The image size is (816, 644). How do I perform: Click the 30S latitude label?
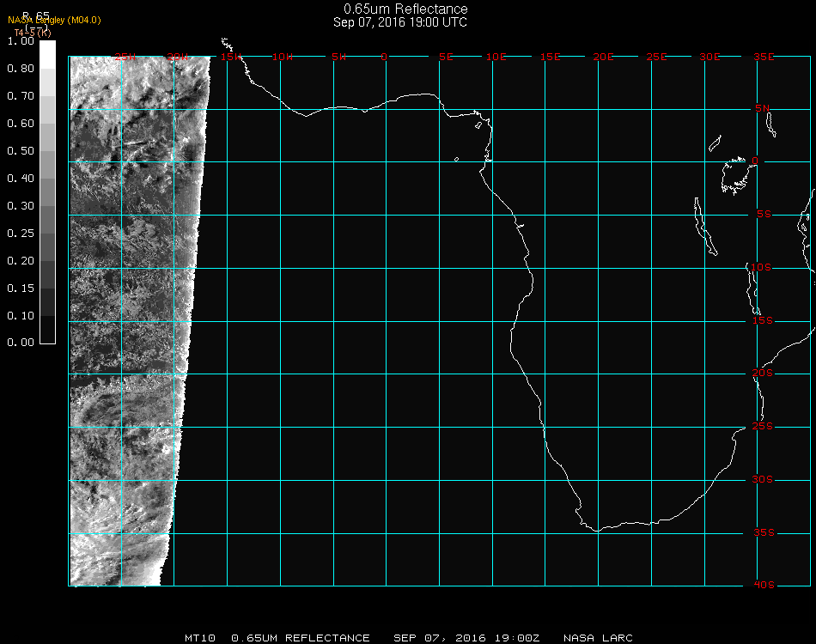coord(762,479)
